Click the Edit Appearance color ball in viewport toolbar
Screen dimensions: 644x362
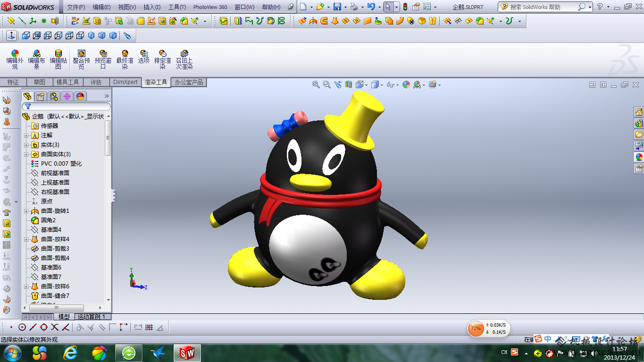[406, 84]
